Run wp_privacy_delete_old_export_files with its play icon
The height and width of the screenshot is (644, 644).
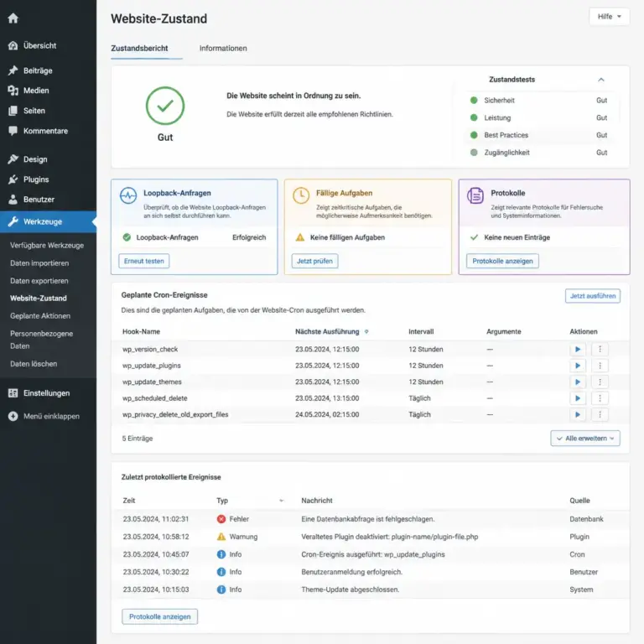pos(578,414)
